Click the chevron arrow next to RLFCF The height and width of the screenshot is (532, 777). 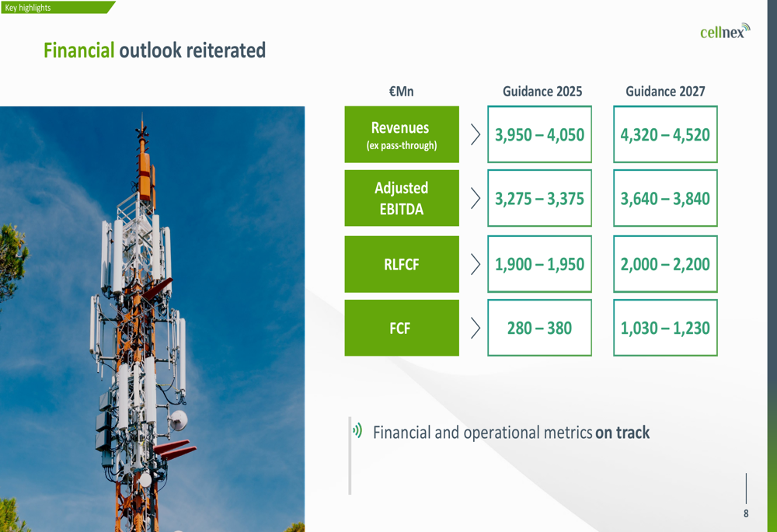(x=476, y=264)
